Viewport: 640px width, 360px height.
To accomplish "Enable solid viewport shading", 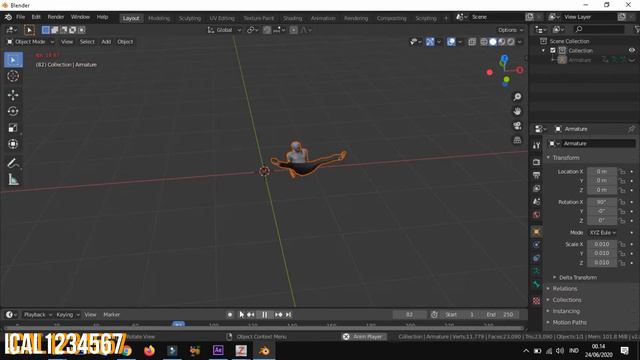I will (x=493, y=42).
